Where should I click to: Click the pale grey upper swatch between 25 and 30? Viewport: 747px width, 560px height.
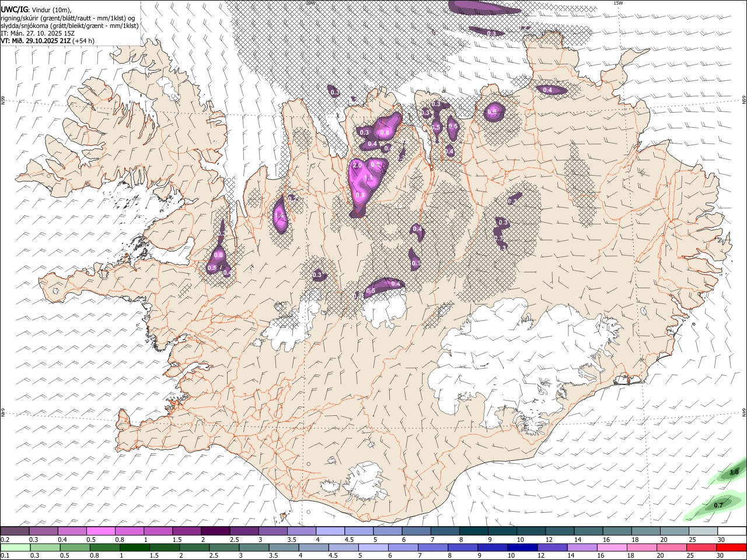coord(703,531)
